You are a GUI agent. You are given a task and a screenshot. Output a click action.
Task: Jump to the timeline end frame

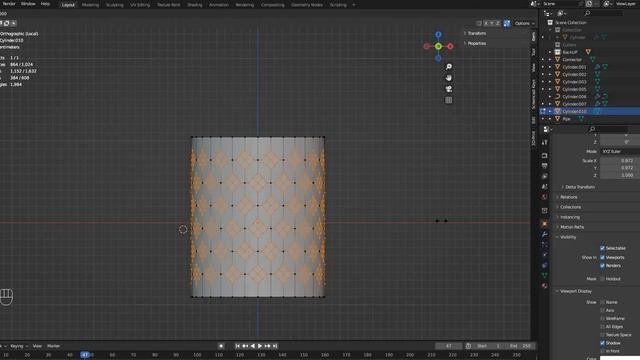coord(275,346)
